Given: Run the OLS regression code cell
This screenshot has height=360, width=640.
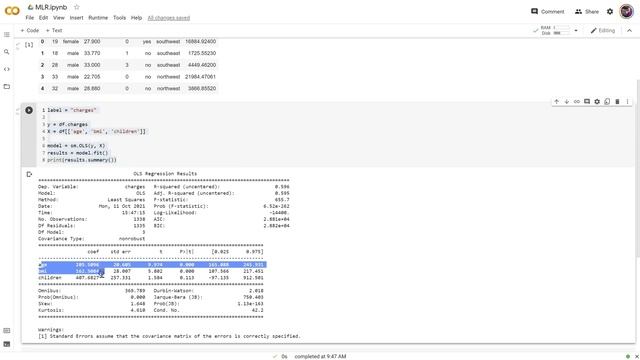Looking at the screenshot, I should point(29,110).
